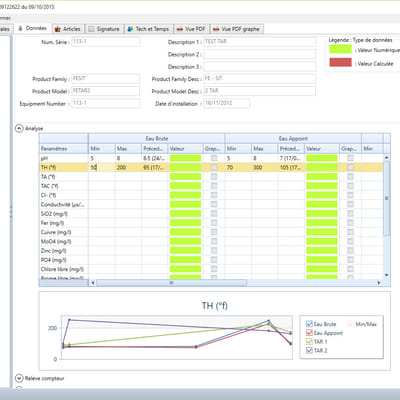Click the Tech et Temps tab icon
The width and height of the screenshot is (400, 400).
[130, 29]
